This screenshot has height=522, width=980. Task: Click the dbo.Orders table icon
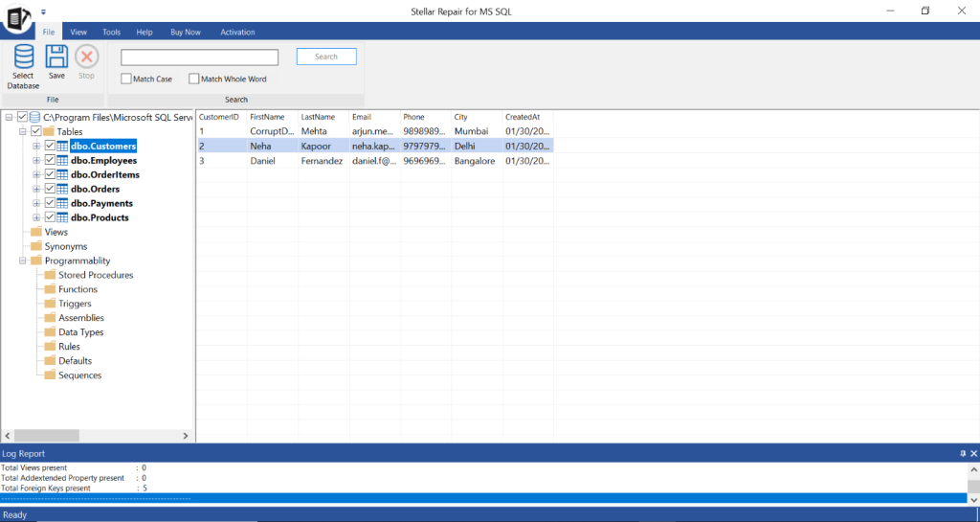(x=62, y=189)
